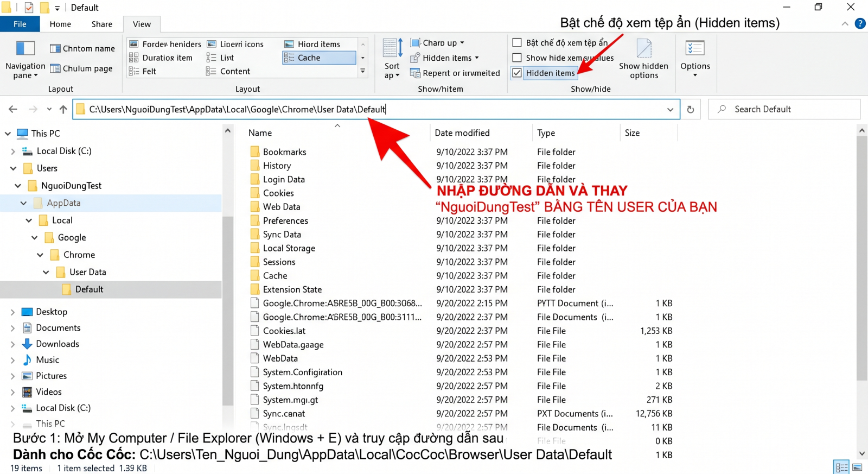Click the Search Default input box
The image size is (868, 474).
[x=784, y=109]
